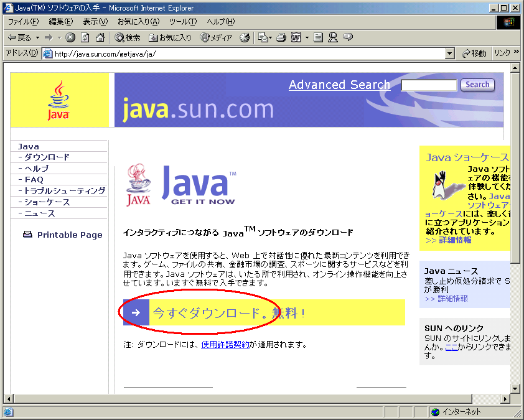Click the Go (移動) button
Screen dimensions: 524x420
pyautogui.click(x=474, y=54)
